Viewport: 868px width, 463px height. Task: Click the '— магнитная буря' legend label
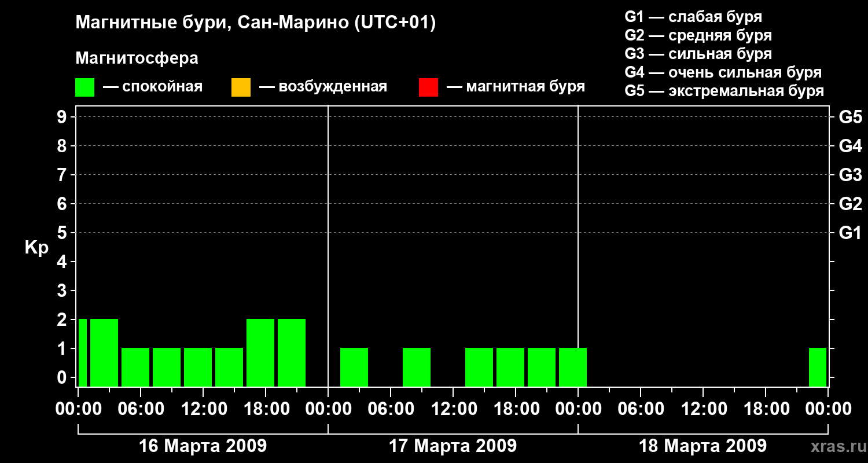[x=516, y=87]
